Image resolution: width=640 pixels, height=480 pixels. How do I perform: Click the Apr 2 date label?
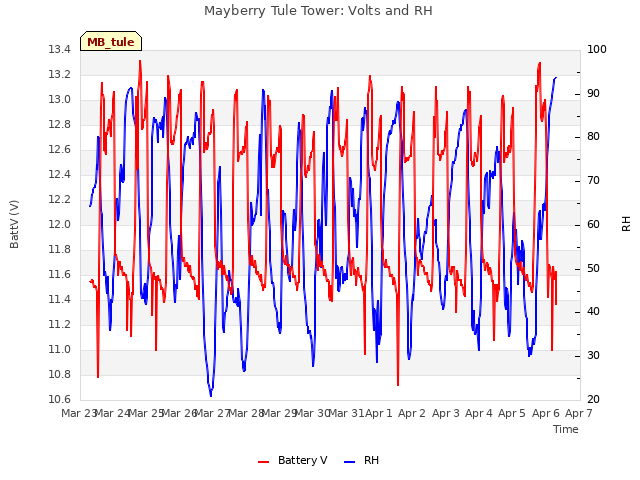coord(412,413)
